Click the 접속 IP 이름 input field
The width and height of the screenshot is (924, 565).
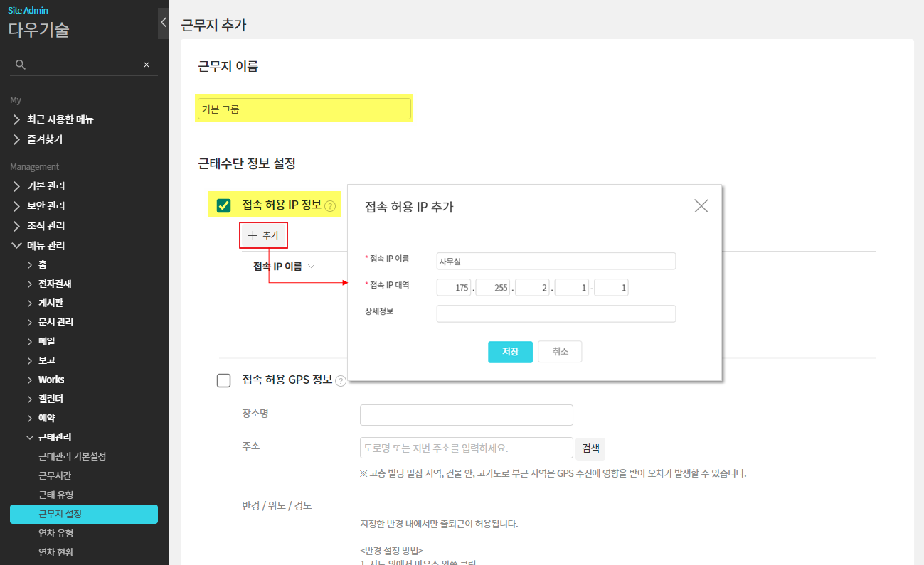556,262
